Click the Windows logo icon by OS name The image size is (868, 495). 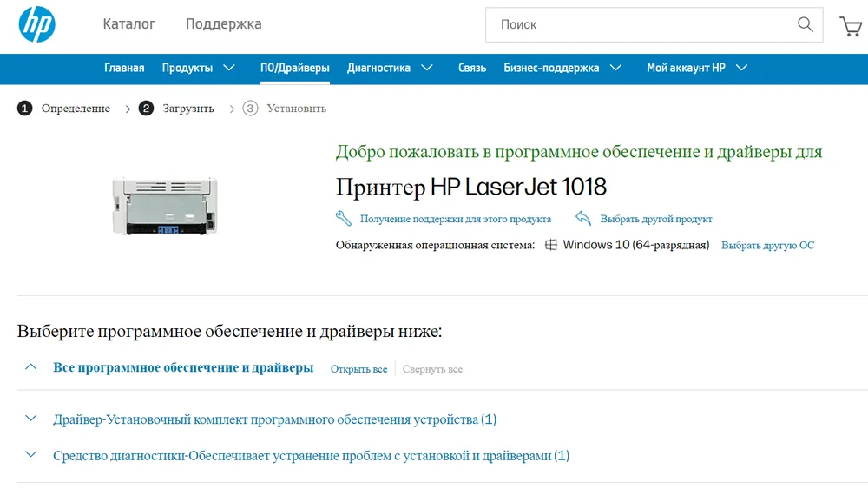[x=551, y=245]
